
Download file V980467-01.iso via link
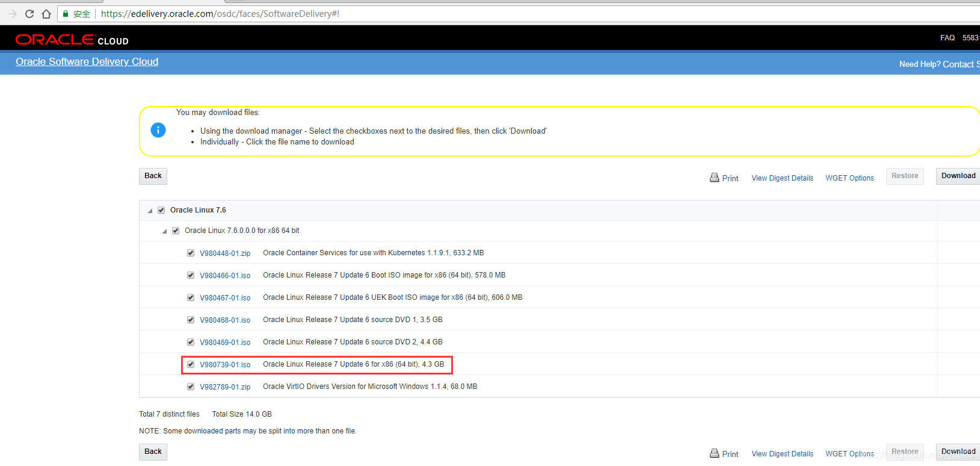(x=225, y=298)
